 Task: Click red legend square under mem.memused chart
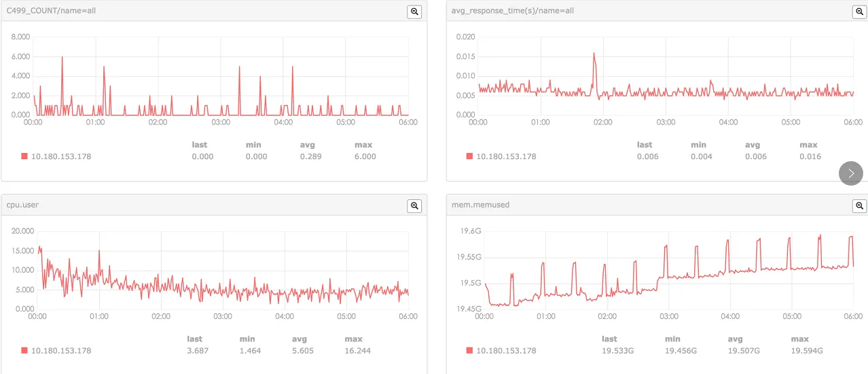click(x=469, y=350)
